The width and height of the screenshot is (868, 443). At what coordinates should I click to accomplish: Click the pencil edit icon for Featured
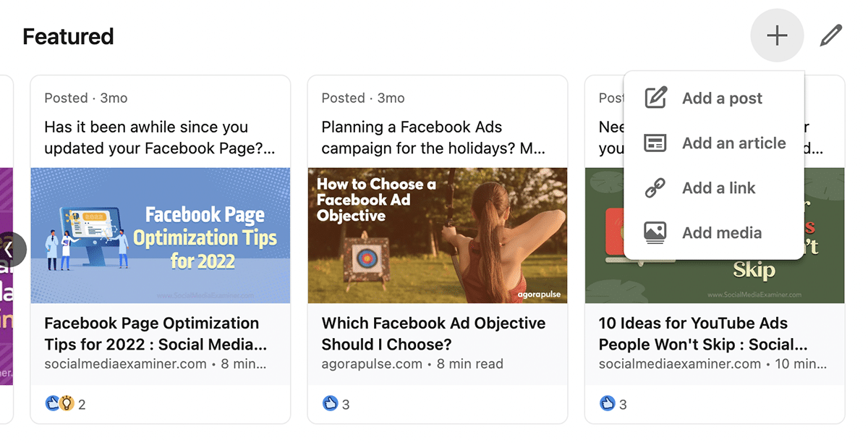coord(831,35)
